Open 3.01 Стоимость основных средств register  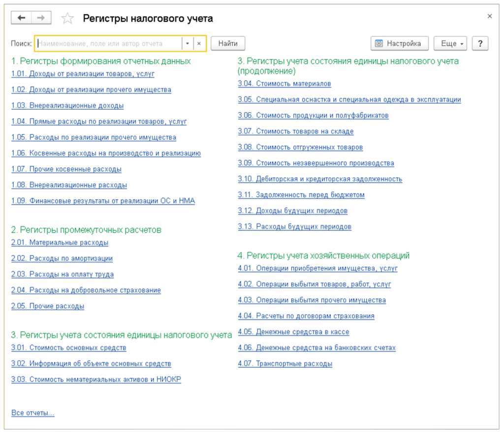pyautogui.click(x=69, y=348)
